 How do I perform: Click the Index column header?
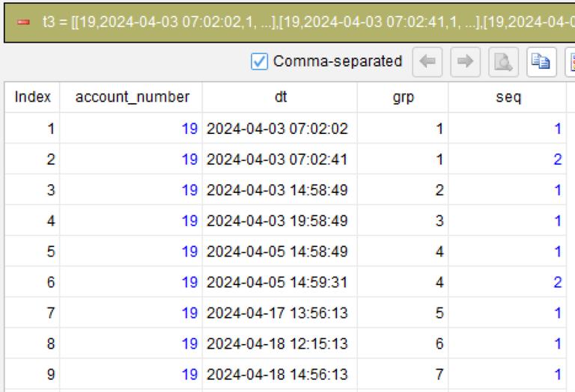pyautogui.click(x=32, y=97)
